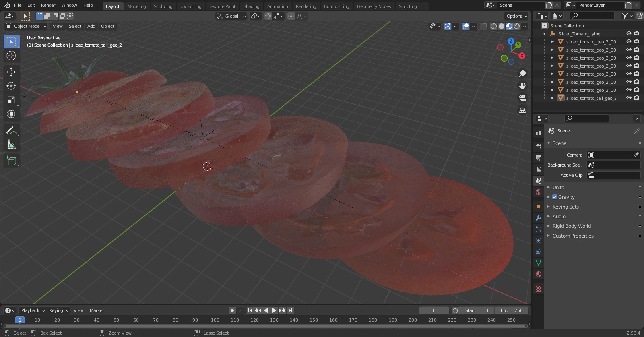This screenshot has width=644, height=337.
Task: Open the Object Data mesh properties tab
Action: click(539, 263)
